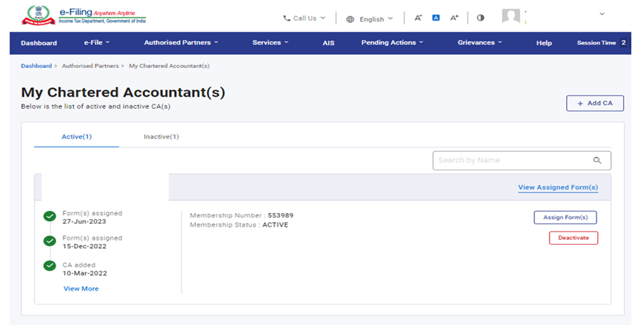Click the Add CA button
Viewport: 644px width, 334px height.
(594, 103)
